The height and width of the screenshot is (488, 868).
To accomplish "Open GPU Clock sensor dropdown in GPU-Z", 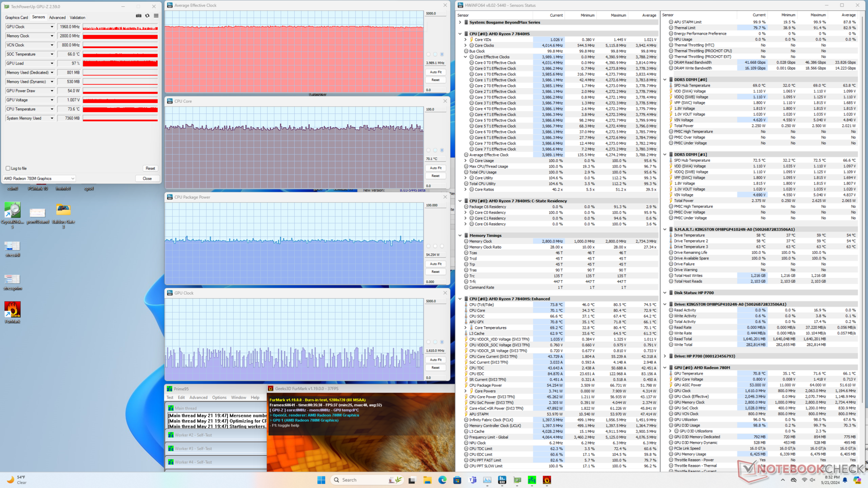I will coord(52,27).
